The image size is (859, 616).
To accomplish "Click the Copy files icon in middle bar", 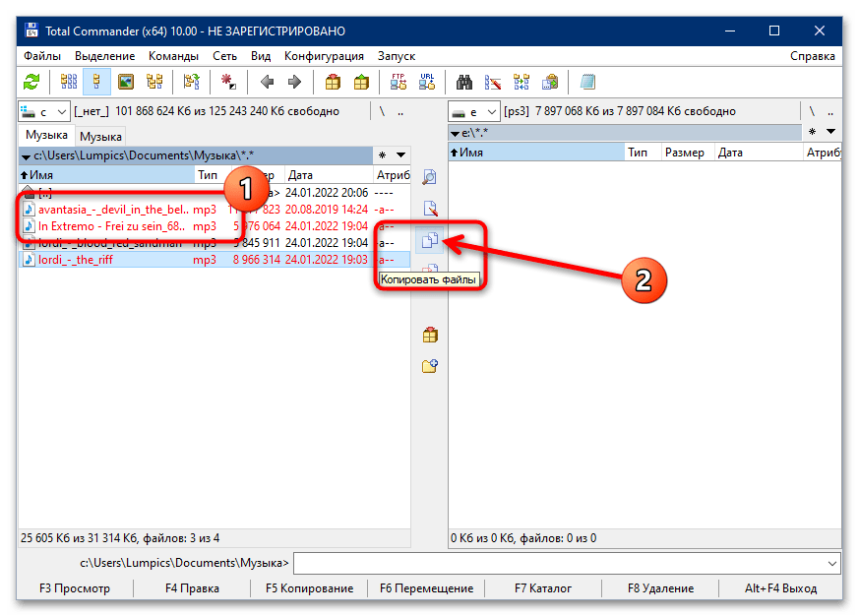I will tap(430, 240).
